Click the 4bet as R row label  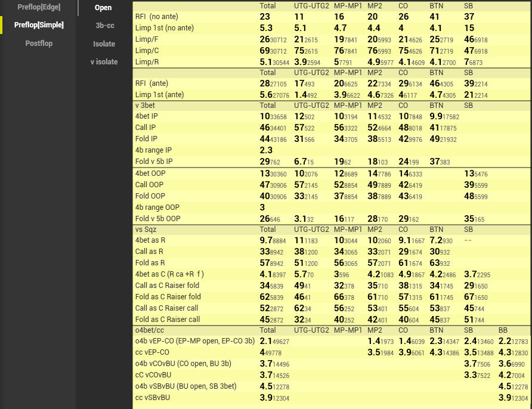(x=150, y=240)
